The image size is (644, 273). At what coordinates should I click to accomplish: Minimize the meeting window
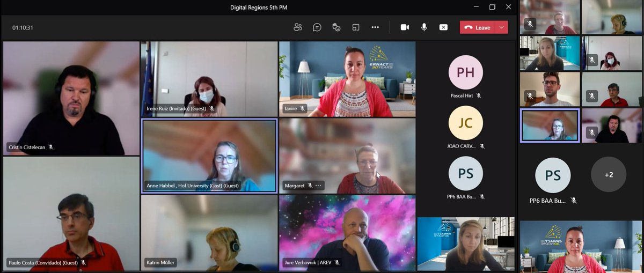pyautogui.click(x=476, y=7)
